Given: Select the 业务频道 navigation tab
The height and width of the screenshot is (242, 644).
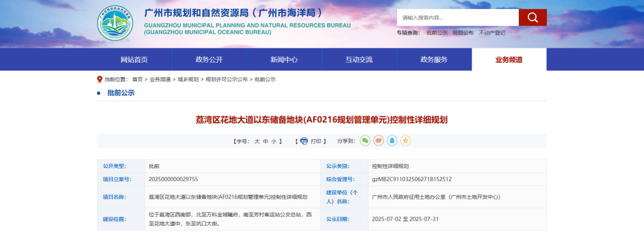Looking at the screenshot, I should [x=509, y=60].
